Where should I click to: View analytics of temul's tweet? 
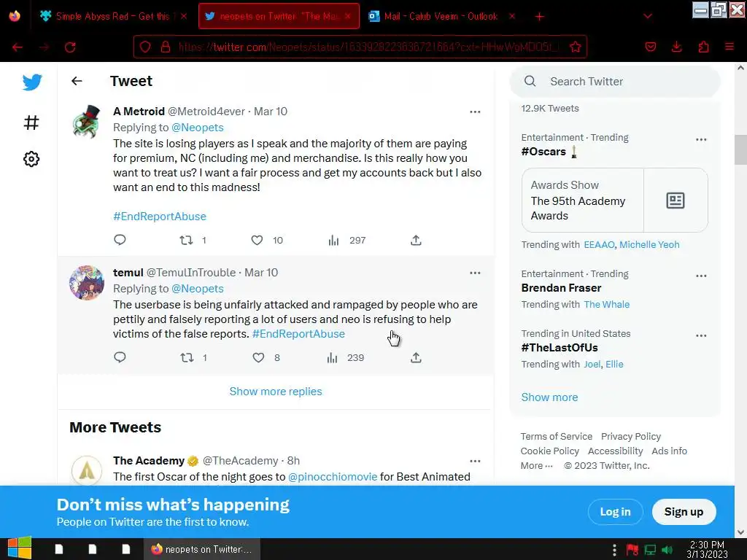pos(332,357)
